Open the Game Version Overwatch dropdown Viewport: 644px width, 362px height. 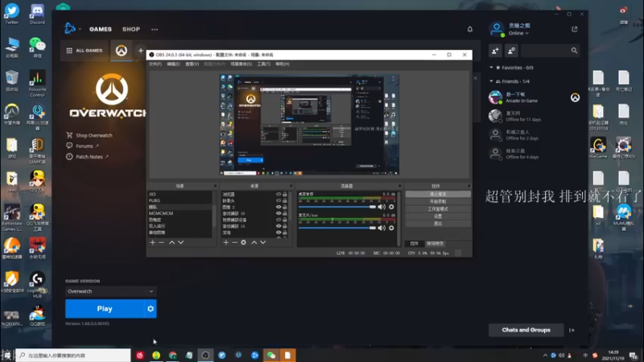coord(110,291)
